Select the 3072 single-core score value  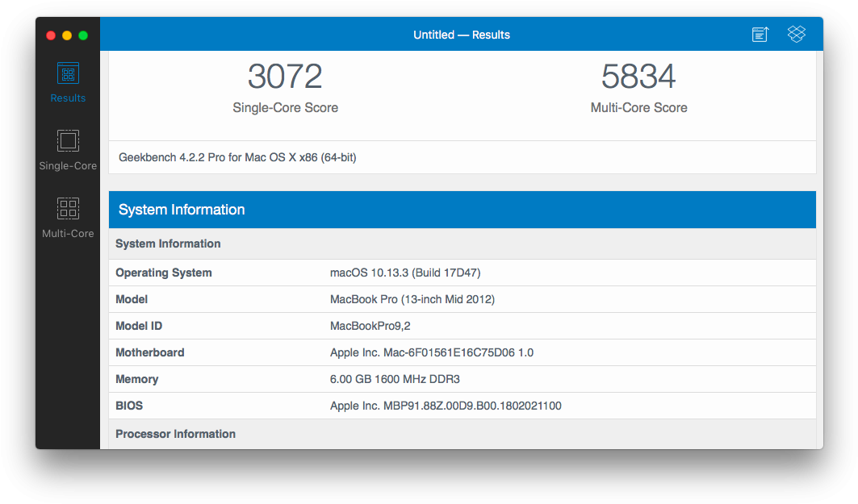(x=285, y=76)
